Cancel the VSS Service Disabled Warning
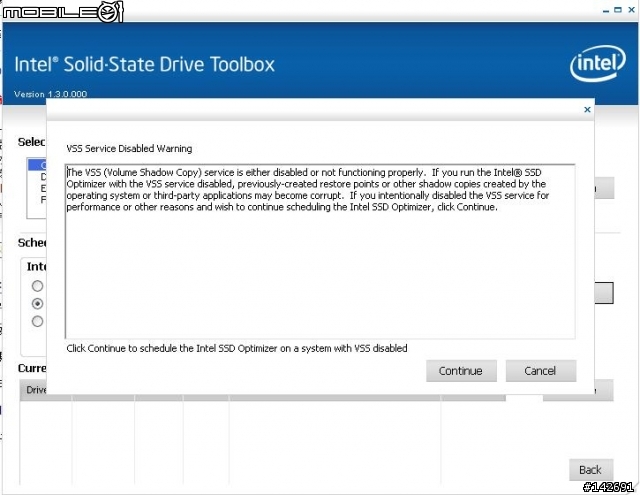The image size is (640, 495). click(x=541, y=371)
